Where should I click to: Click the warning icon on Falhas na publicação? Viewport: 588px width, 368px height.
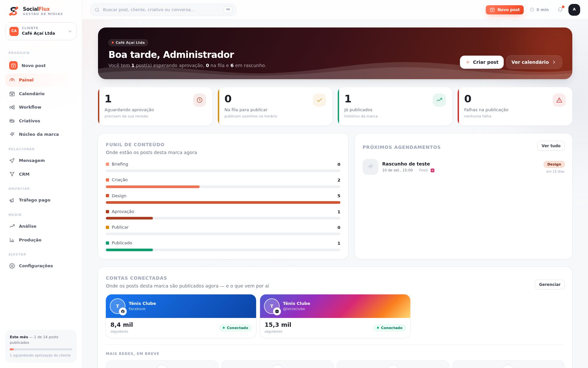click(x=559, y=100)
